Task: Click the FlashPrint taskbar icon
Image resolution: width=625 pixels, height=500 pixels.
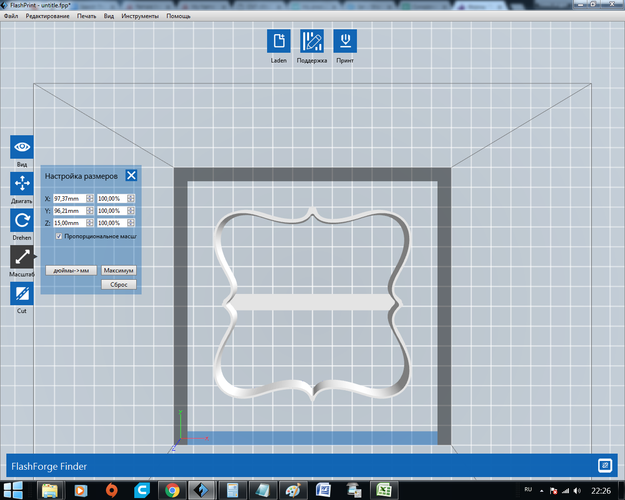Action: pos(201,490)
